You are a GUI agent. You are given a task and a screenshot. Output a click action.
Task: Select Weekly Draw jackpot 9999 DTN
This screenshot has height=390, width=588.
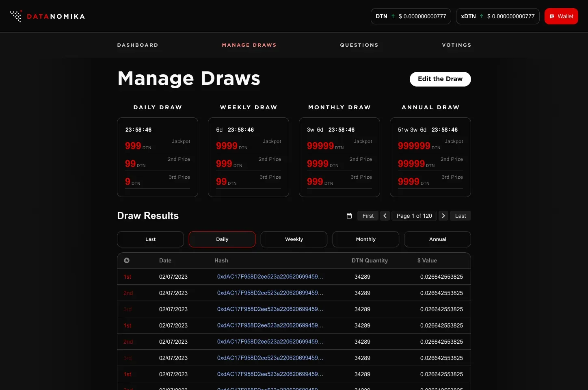pyautogui.click(x=232, y=146)
